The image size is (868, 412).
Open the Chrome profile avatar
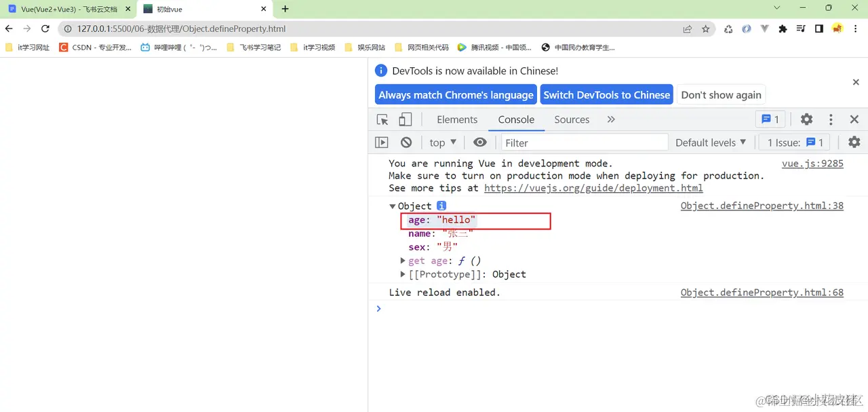[837, 29]
